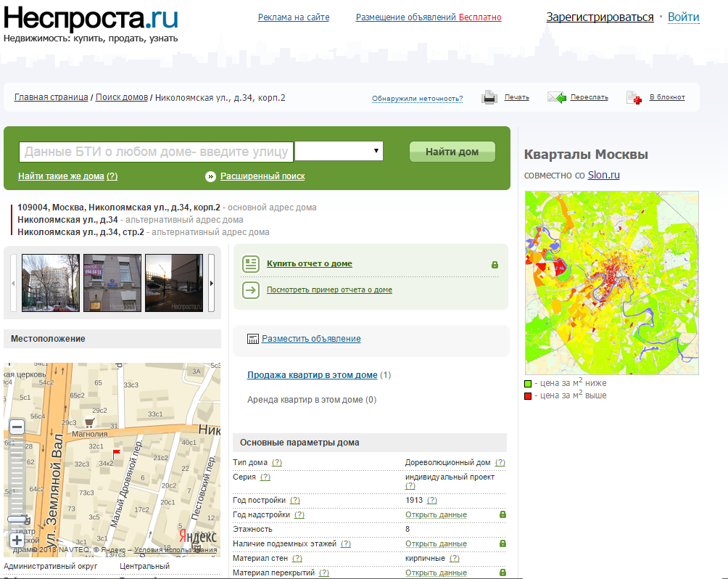The height and width of the screenshot is (579, 728).
Task: Click the map zoom slider handle
Action: pos(17,519)
